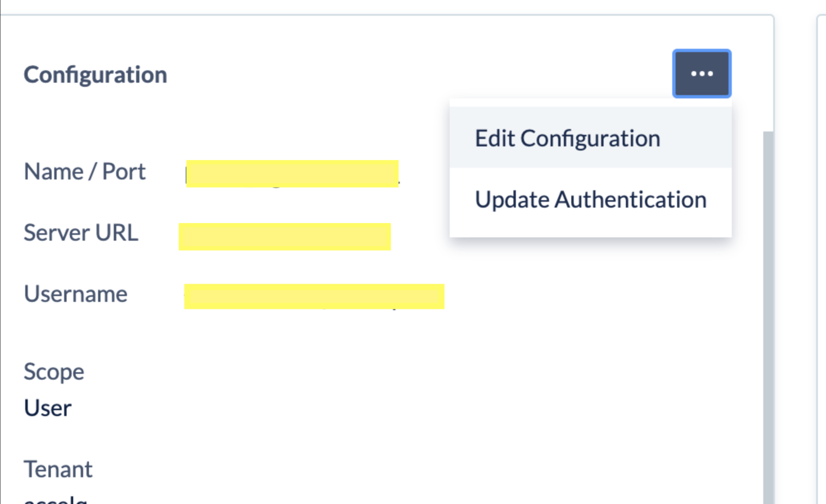Click the Tenant field label
The width and height of the screenshot is (826, 504).
(x=58, y=469)
